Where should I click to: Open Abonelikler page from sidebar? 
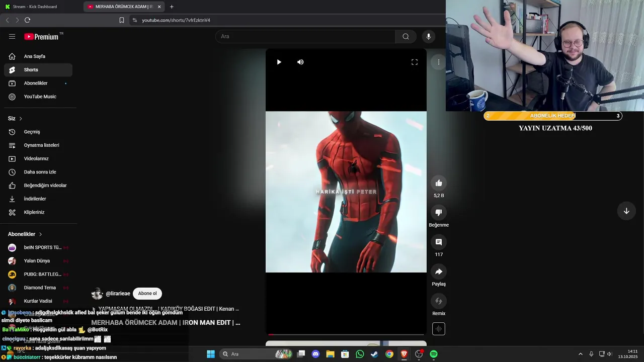click(x=38, y=83)
